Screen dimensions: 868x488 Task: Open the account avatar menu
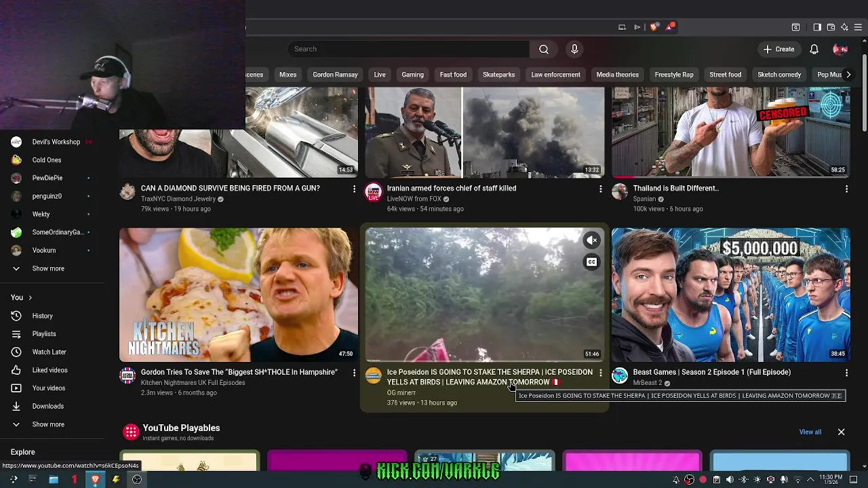(x=840, y=49)
